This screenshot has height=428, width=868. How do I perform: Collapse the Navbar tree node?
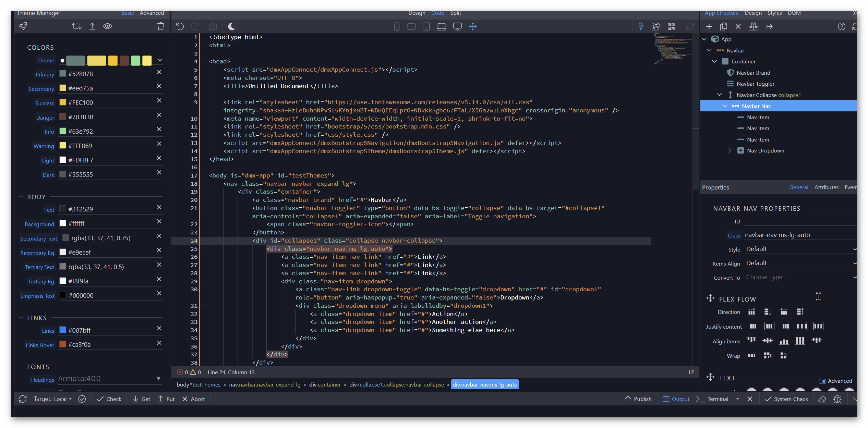click(709, 50)
